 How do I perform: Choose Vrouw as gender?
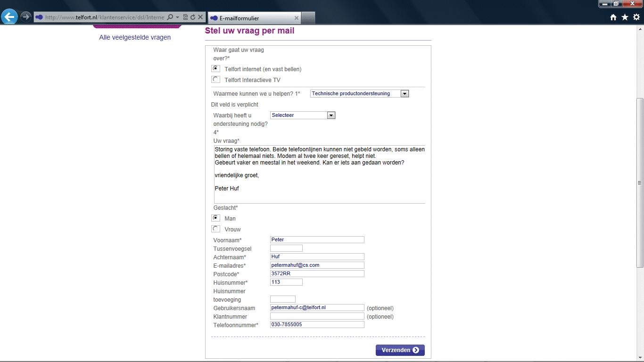tap(216, 229)
